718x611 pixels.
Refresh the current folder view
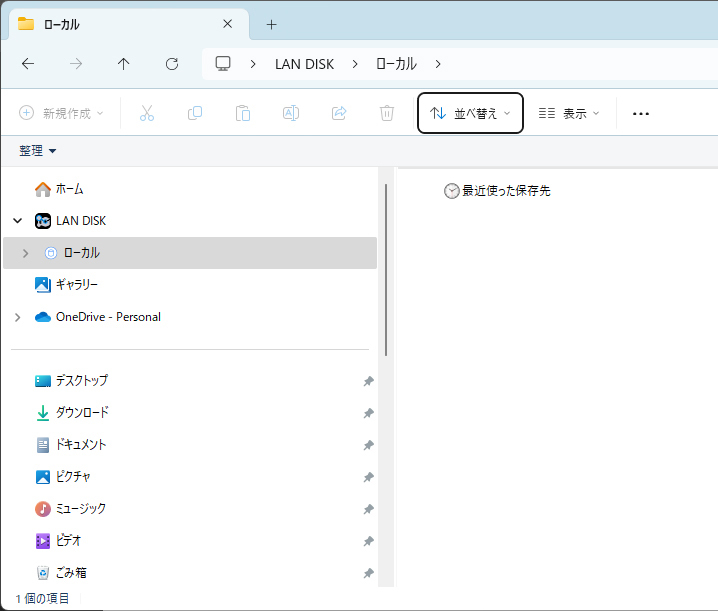pyautogui.click(x=172, y=64)
